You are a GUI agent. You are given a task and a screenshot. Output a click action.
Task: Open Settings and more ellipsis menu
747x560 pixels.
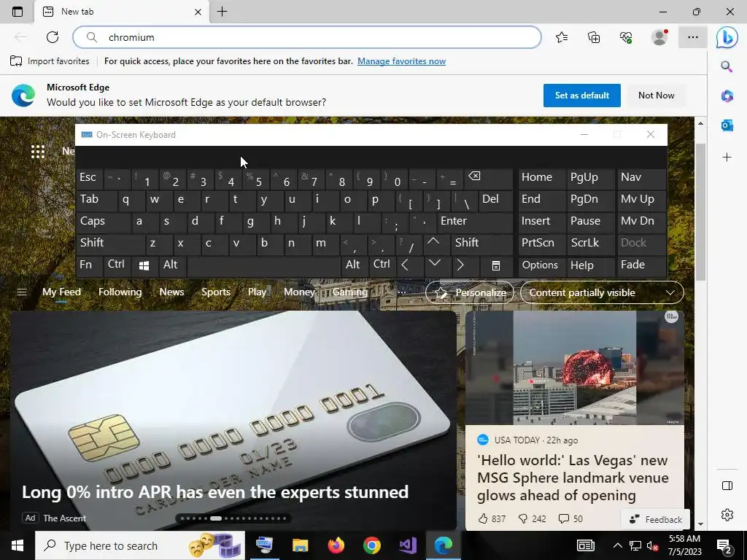(693, 37)
